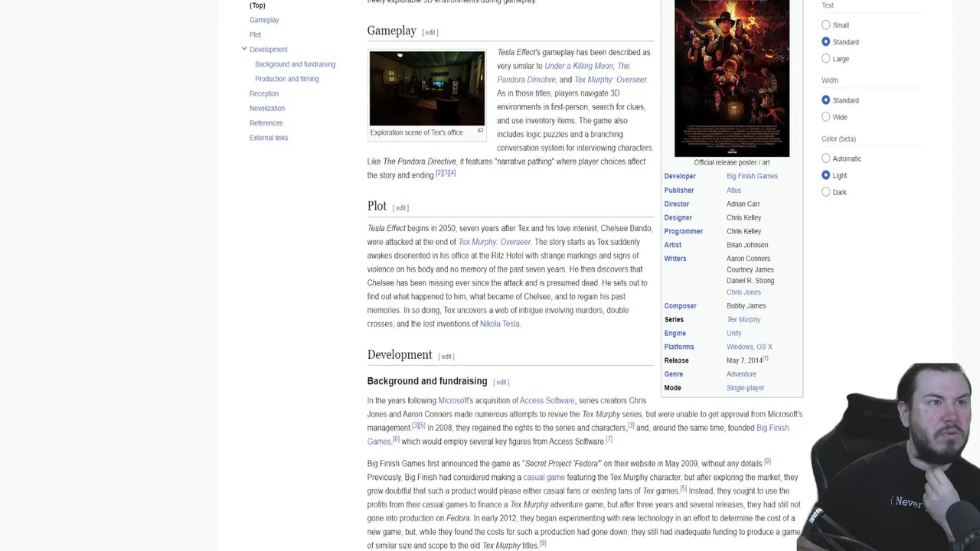Go to References in contents sidebar
The image size is (980, 551).
coord(266,123)
